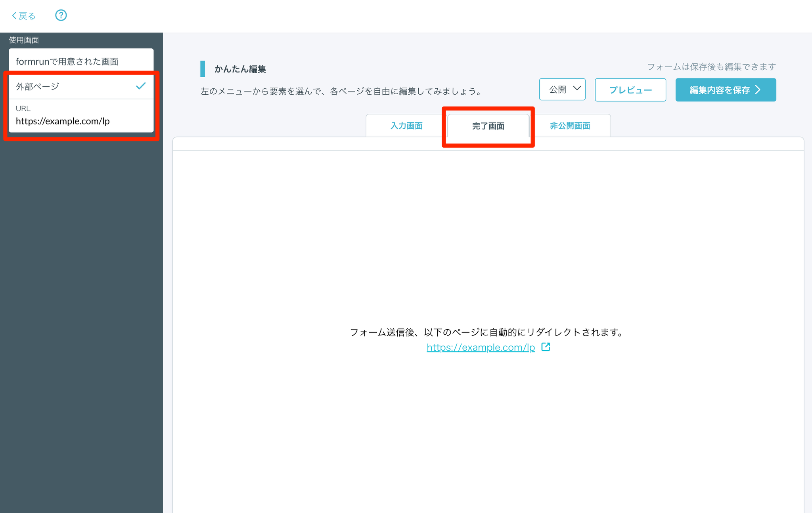
Task: Click the chevron arrow in 公開 dropdown
Action: (577, 88)
